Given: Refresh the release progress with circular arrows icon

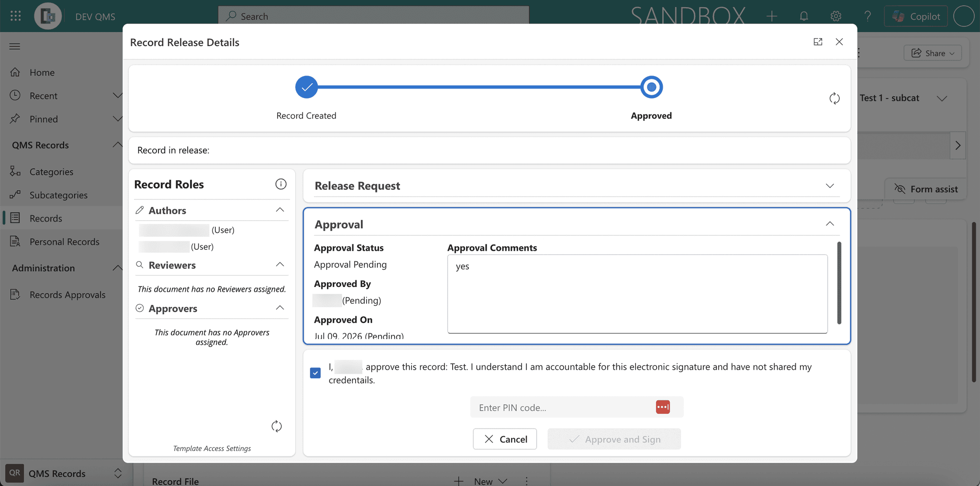Looking at the screenshot, I should tap(835, 99).
